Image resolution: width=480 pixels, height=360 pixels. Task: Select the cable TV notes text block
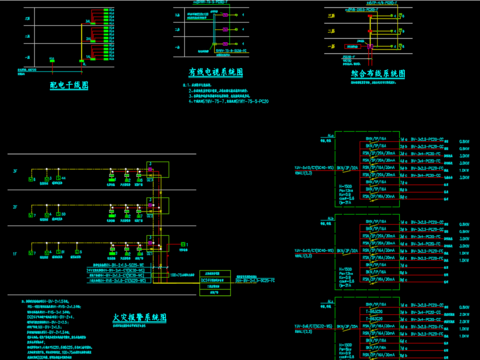226,93
